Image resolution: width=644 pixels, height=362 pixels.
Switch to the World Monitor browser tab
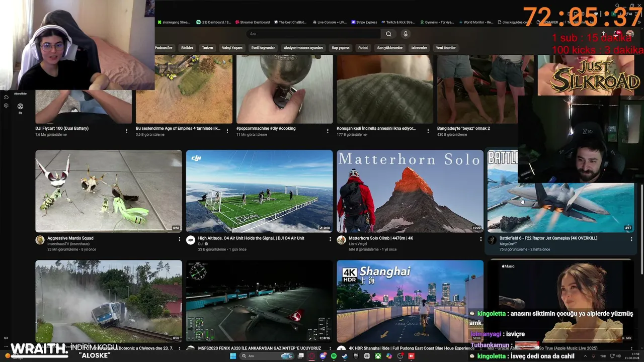click(x=476, y=22)
